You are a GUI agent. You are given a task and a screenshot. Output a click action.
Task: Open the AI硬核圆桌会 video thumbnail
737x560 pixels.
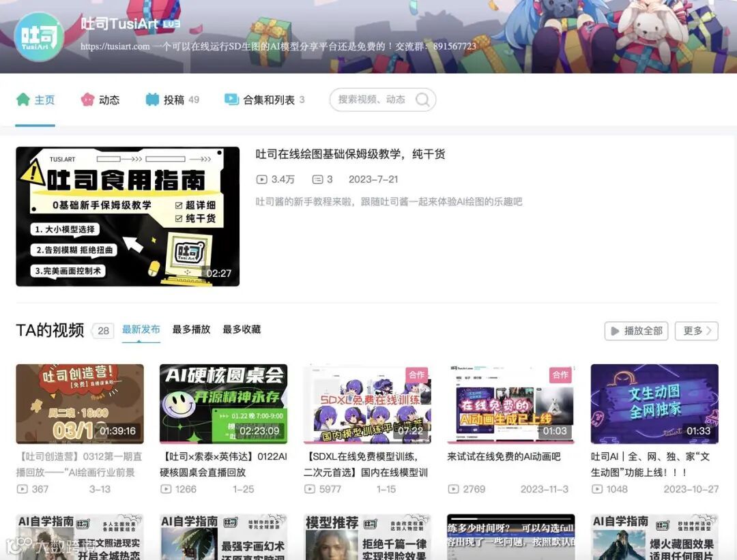(224, 404)
